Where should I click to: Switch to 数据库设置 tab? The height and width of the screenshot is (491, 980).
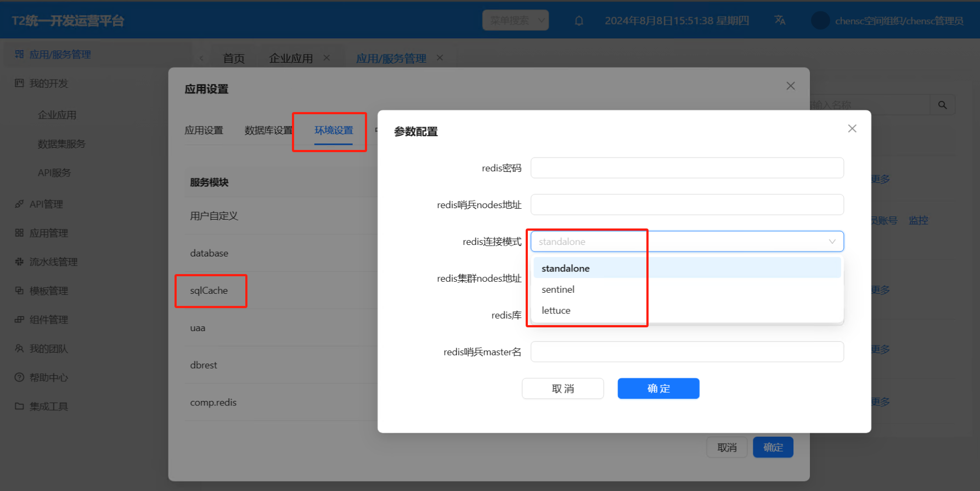(268, 130)
